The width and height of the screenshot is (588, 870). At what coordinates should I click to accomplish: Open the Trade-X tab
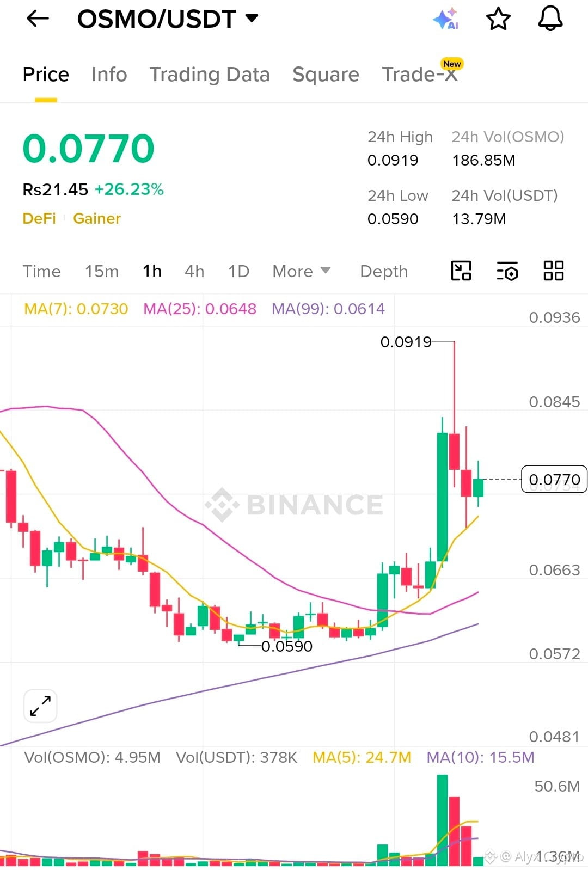tap(420, 75)
